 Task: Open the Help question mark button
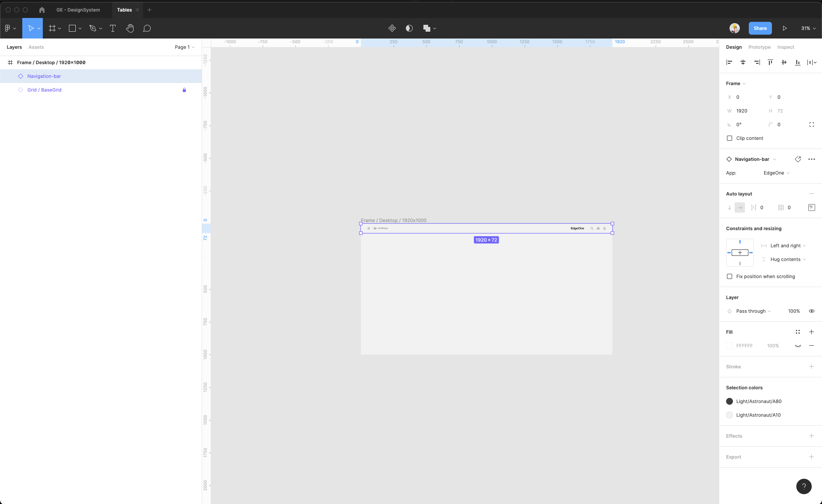(804, 486)
